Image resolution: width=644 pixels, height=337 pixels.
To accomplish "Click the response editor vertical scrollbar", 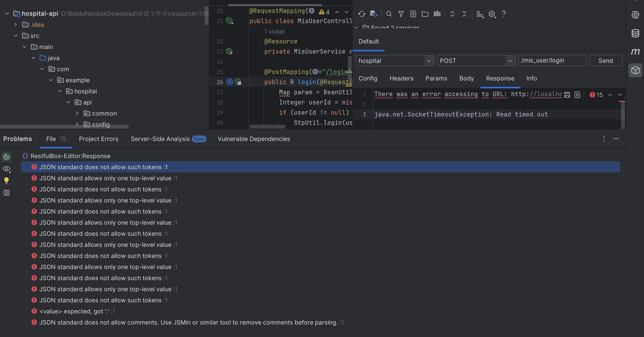I will tap(623, 115).
